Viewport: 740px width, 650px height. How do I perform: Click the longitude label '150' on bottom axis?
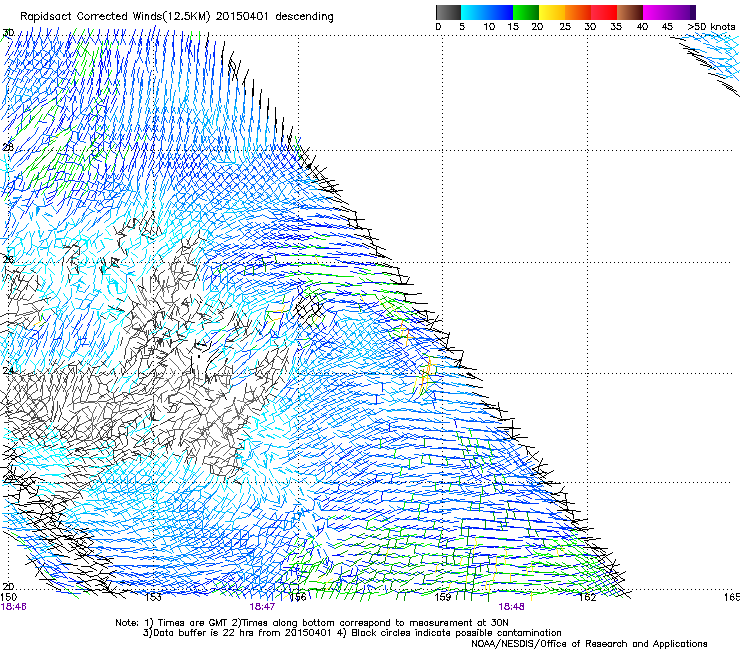9,597
